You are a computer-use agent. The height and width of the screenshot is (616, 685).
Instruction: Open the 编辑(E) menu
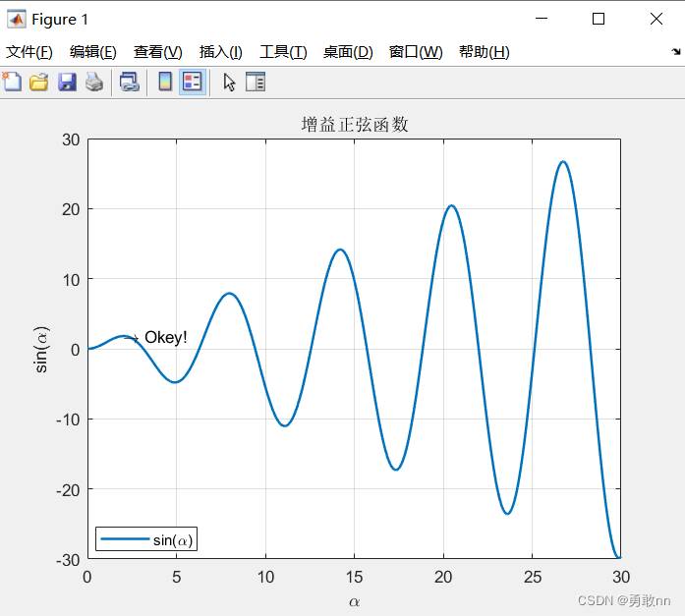coord(93,52)
